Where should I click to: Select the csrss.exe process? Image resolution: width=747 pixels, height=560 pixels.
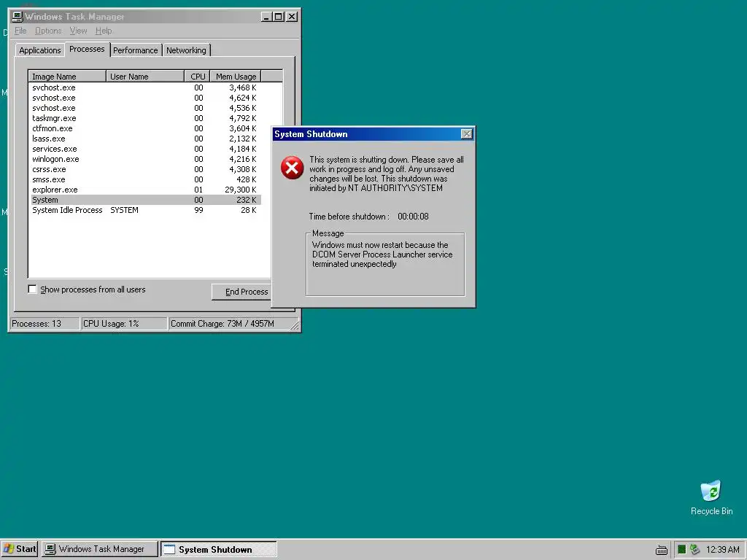(x=146, y=169)
